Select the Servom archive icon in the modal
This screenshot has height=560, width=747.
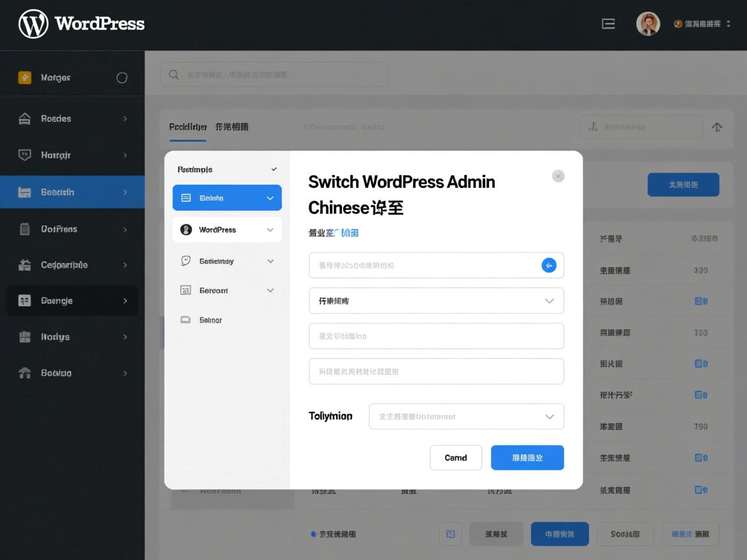click(x=186, y=290)
